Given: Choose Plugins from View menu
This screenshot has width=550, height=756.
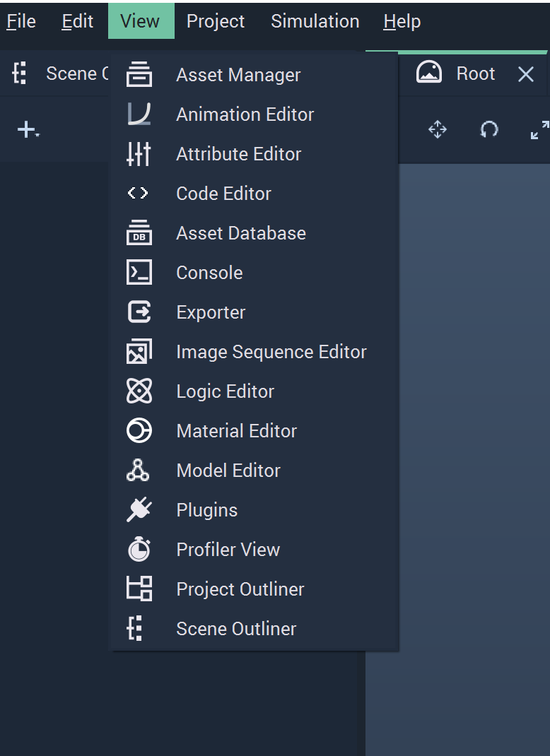Looking at the screenshot, I should click(x=254, y=509).
